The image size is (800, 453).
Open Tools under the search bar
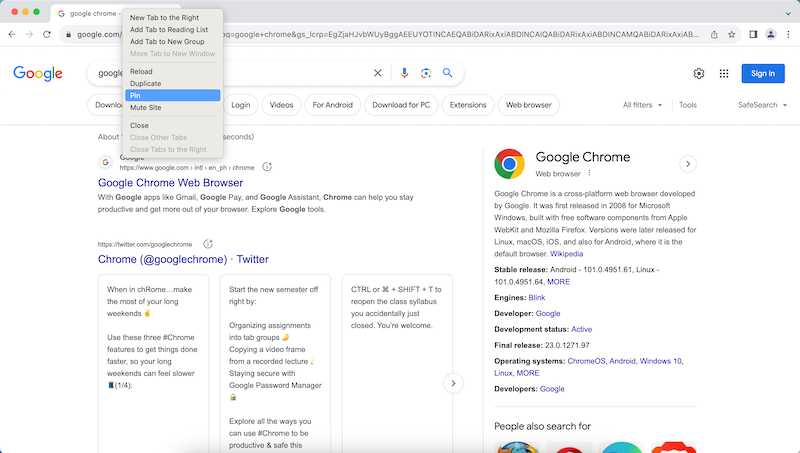pos(688,105)
